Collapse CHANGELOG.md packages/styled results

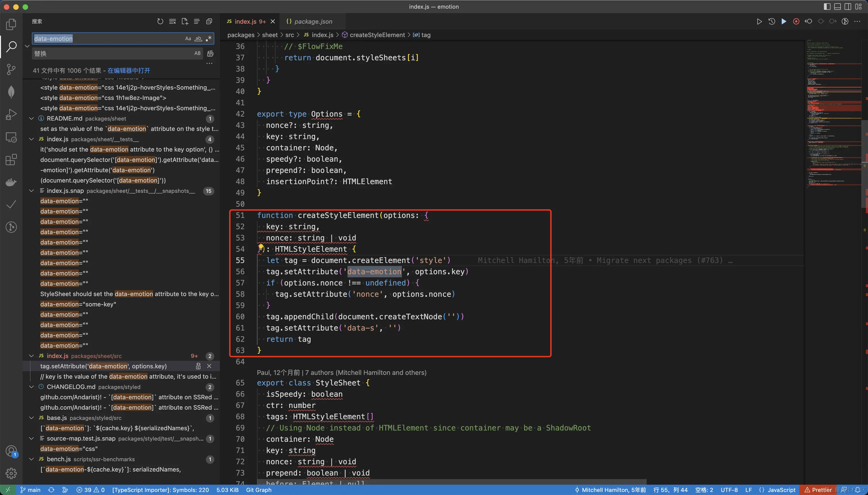tap(32, 387)
